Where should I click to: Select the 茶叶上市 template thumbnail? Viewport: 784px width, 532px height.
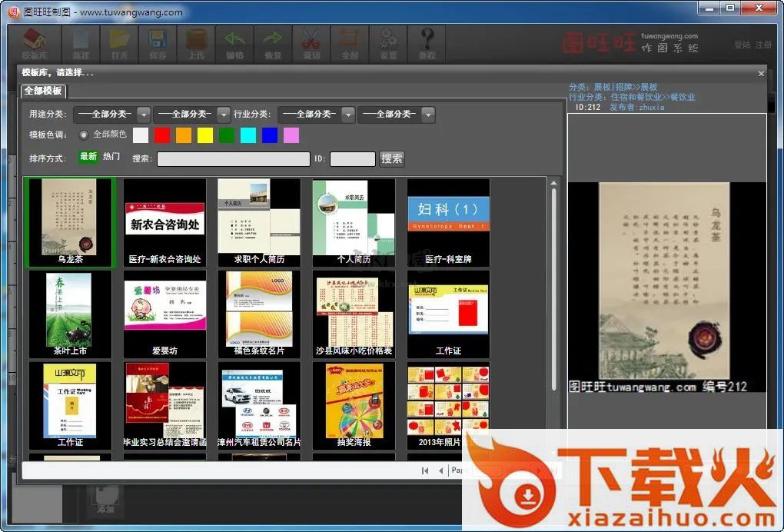[x=70, y=314]
